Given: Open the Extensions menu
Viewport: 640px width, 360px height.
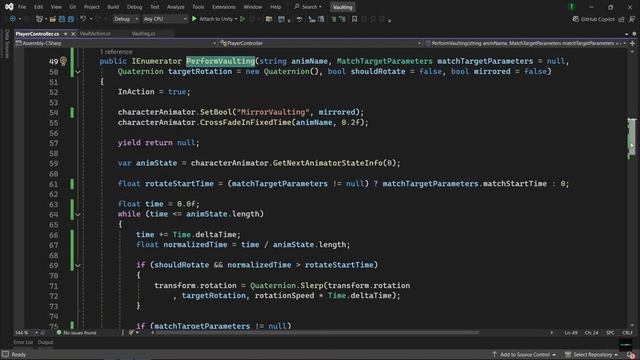Looking at the screenshot, I should click(224, 7).
